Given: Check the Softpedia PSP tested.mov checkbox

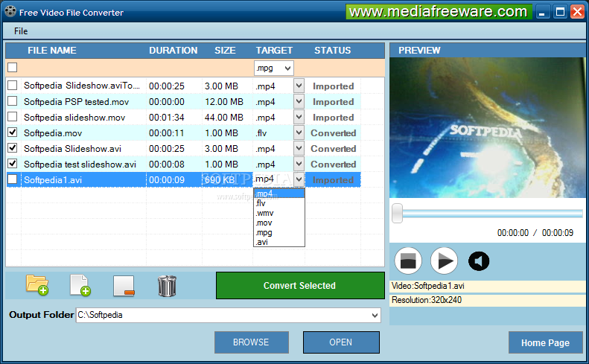Looking at the screenshot, I should tap(13, 101).
